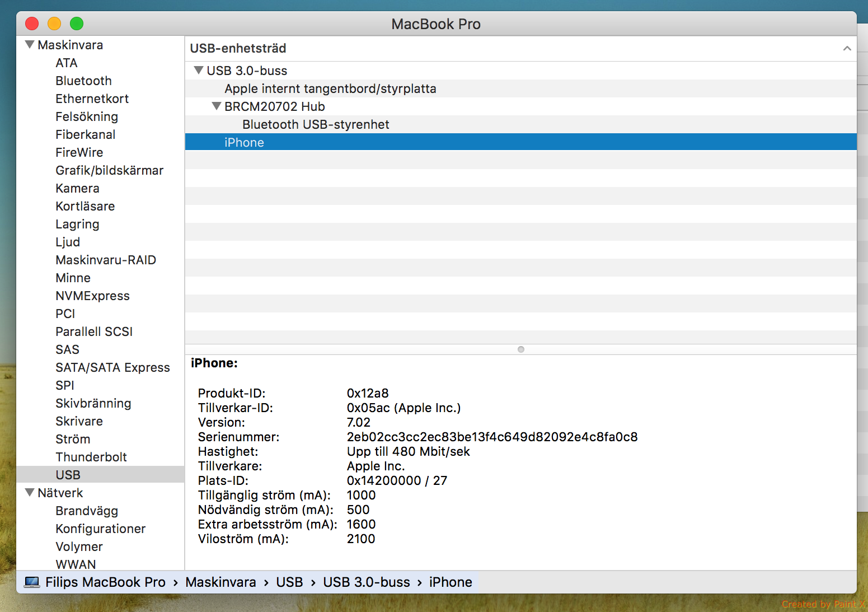Click Extra arbetsström value 1600

point(361,524)
